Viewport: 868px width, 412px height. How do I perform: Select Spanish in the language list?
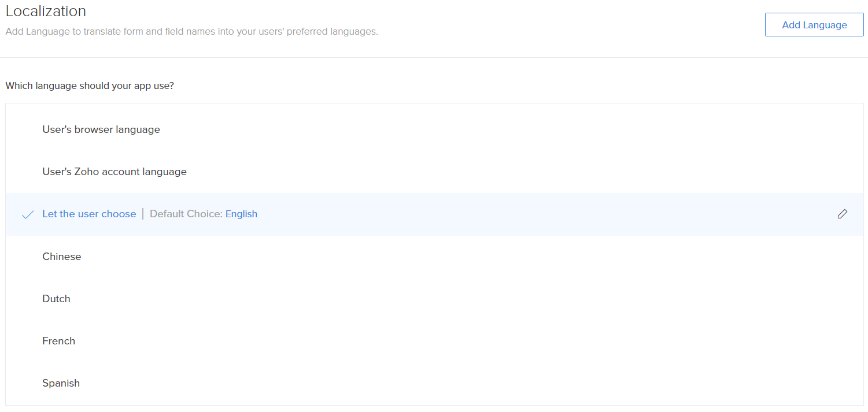click(x=61, y=383)
